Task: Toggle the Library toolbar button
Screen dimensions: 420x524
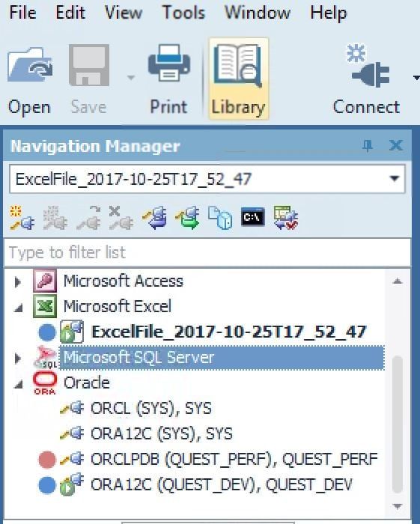Action: pos(238,79)
